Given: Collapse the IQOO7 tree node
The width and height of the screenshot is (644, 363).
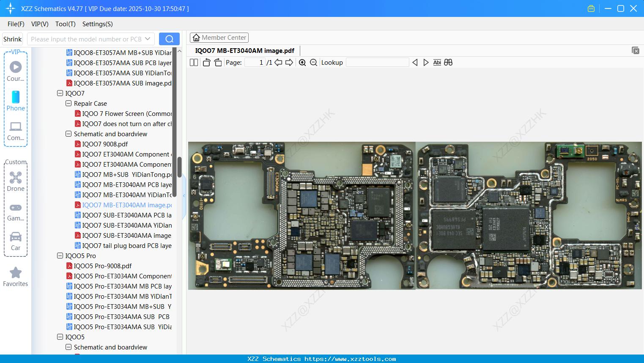Looking at the screenshot, I should click(x=60, y=93).
